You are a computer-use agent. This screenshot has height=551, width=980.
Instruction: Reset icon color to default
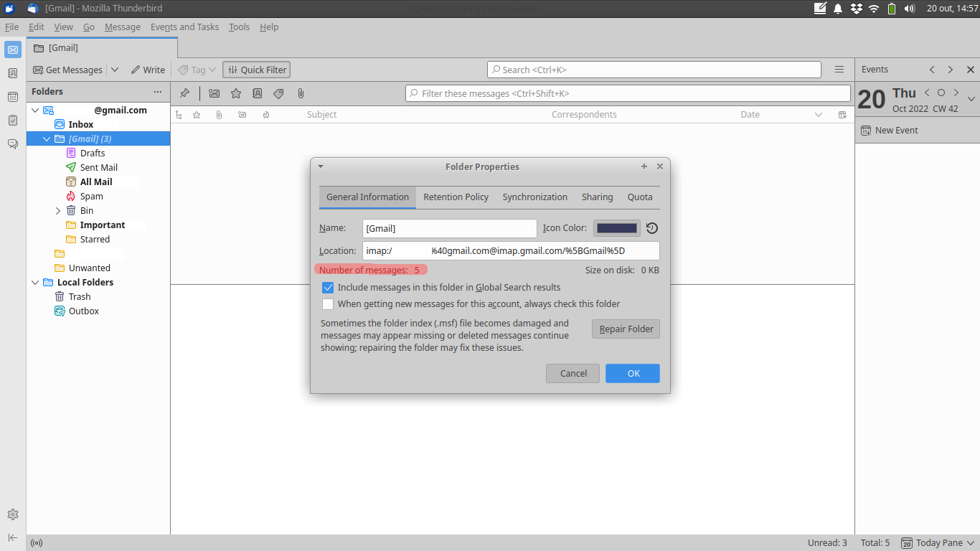tap(651, 228)
